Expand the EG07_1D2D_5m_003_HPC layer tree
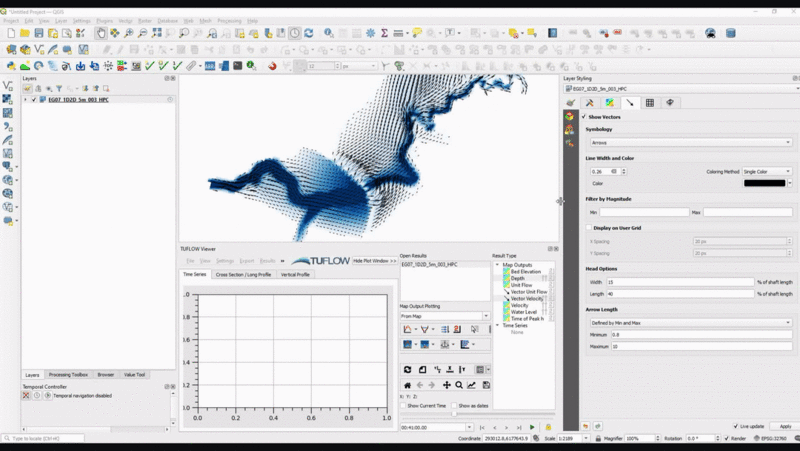This screenshot has height=451, width=800. pos(25,100)
